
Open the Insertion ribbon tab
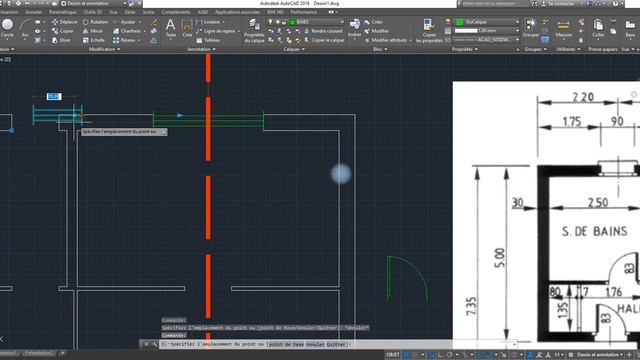click(x=9, y=13)
